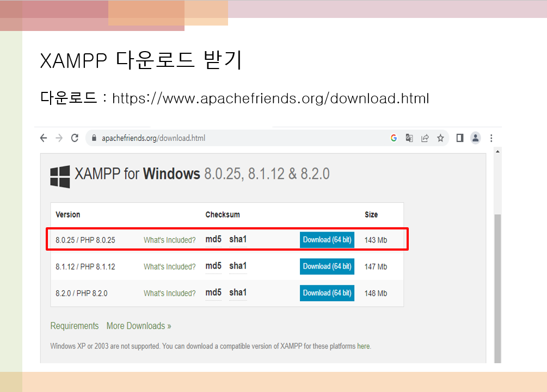Download 8.0.25 64 bit version
Image resolution: width=547 pixels, height=392 pixels.
[x=327, y=240]
